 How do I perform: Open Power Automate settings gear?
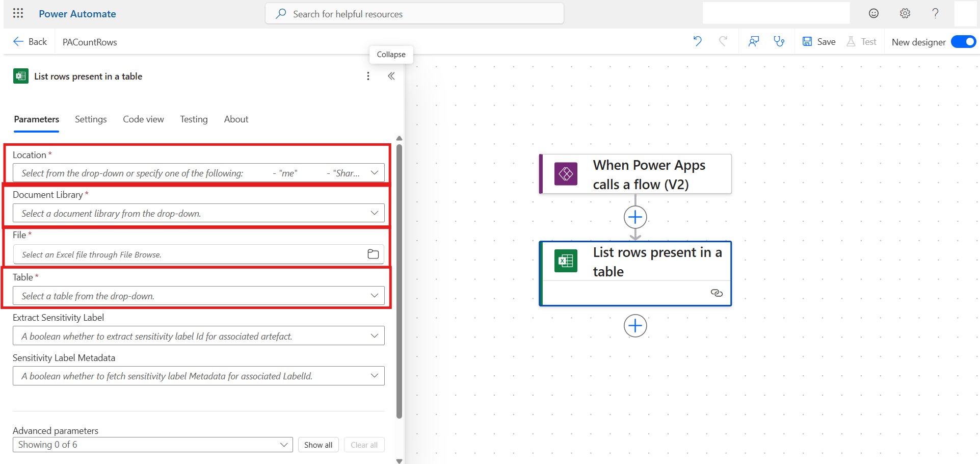[x=905, y=13]
